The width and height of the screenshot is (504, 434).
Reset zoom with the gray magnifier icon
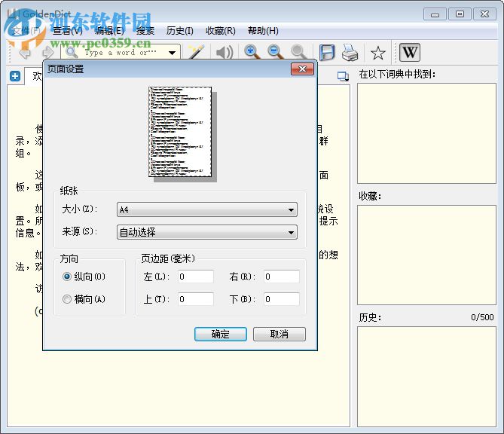[298, 52]
